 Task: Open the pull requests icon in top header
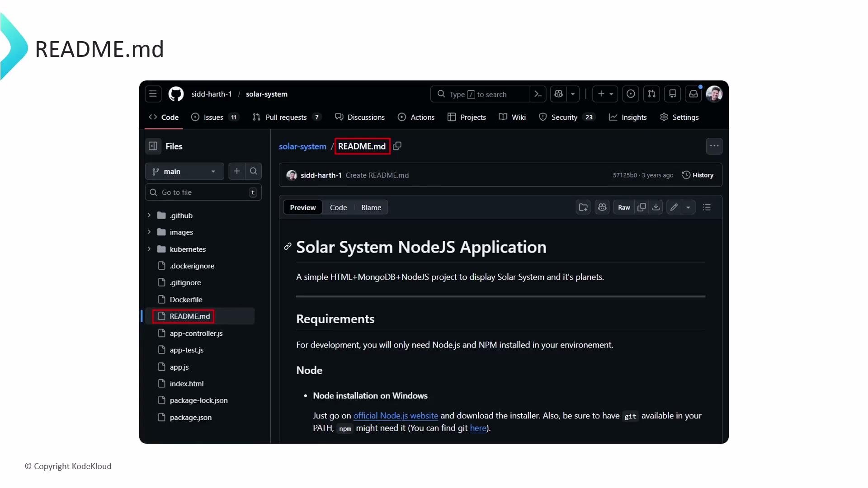[x=651, y=94]
